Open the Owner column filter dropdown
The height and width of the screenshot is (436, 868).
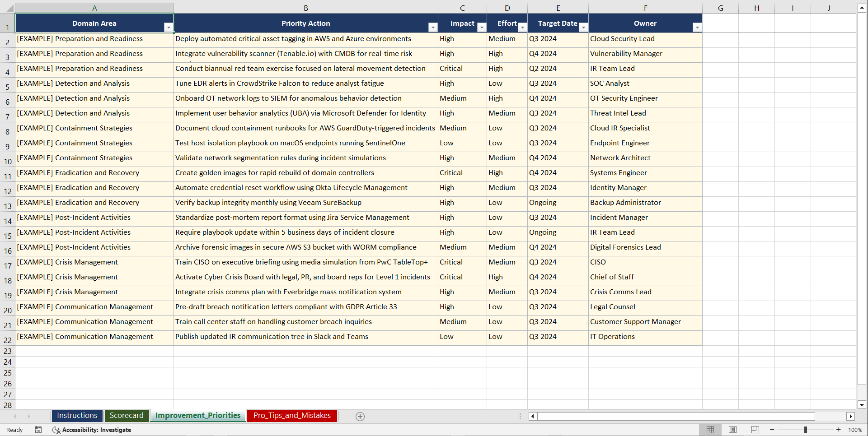(x=697, y=28)
